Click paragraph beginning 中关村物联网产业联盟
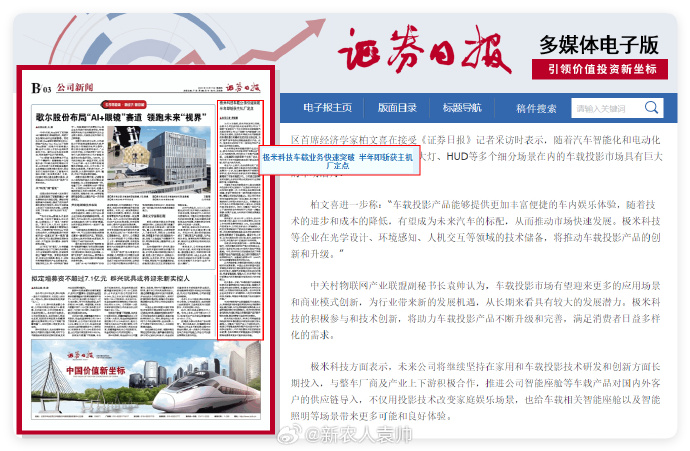 (x=476, y=310)
